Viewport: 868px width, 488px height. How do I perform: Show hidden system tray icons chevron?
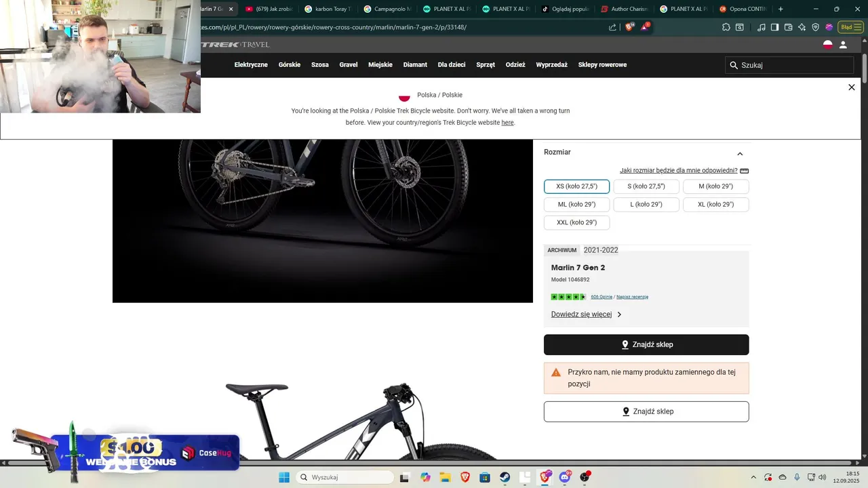[753, 477]
